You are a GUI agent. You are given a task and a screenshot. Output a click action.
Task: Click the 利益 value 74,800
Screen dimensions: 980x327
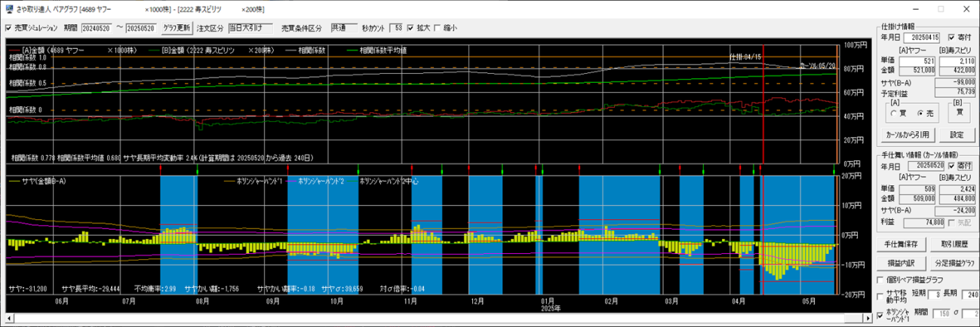924,223
